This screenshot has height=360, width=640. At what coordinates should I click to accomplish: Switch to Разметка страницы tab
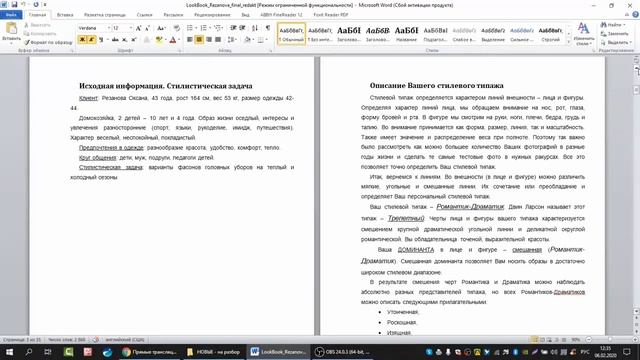(105, 15)
